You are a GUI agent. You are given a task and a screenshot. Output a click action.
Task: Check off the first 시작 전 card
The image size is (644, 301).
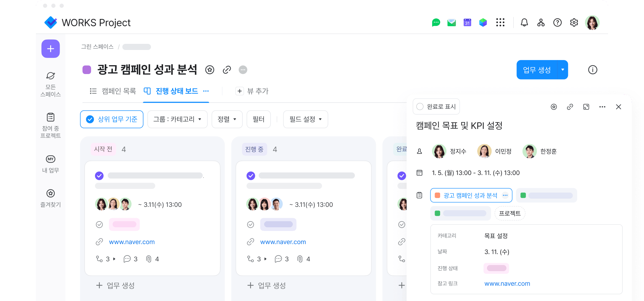(x=99, y=176)
